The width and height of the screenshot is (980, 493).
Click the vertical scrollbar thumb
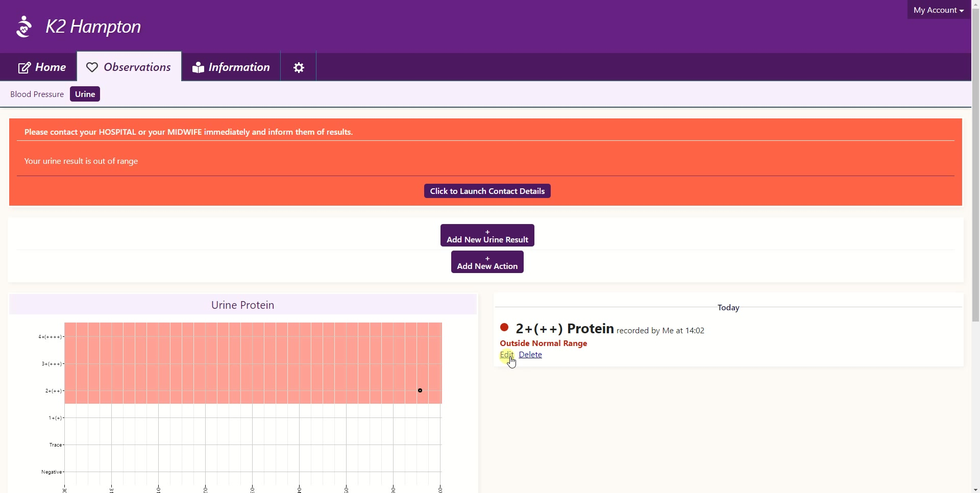pos(975,163)
